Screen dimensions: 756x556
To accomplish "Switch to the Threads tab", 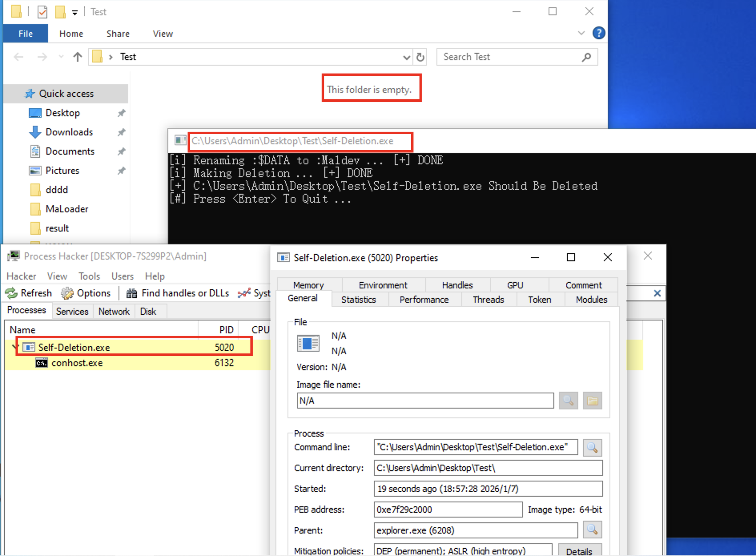I will (x=488, y=300).
